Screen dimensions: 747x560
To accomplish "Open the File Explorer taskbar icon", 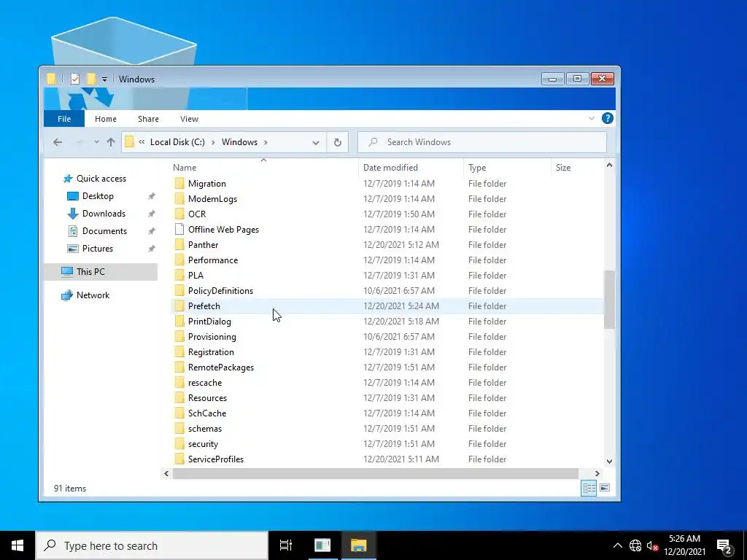I will (358, 545).
